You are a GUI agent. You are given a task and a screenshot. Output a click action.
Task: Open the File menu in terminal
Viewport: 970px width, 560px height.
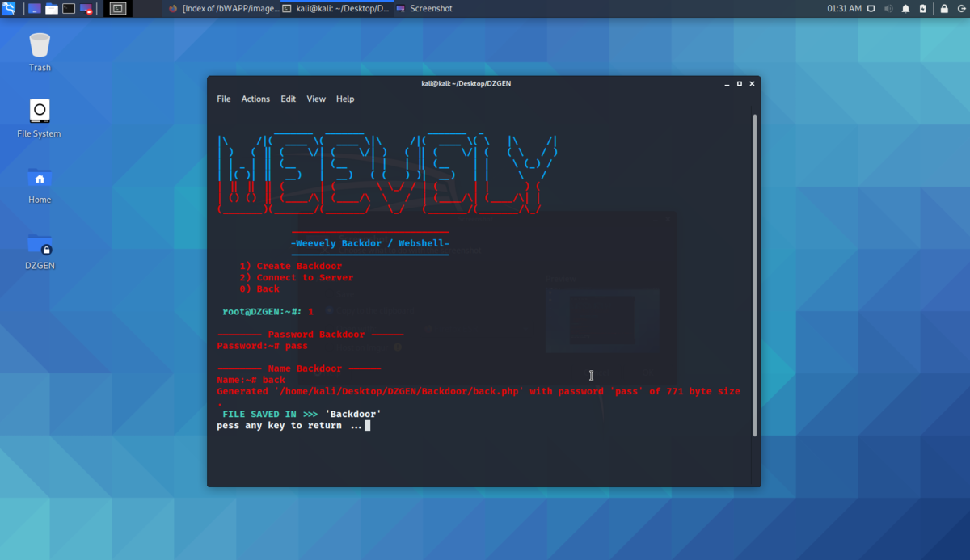coord(224,99)
